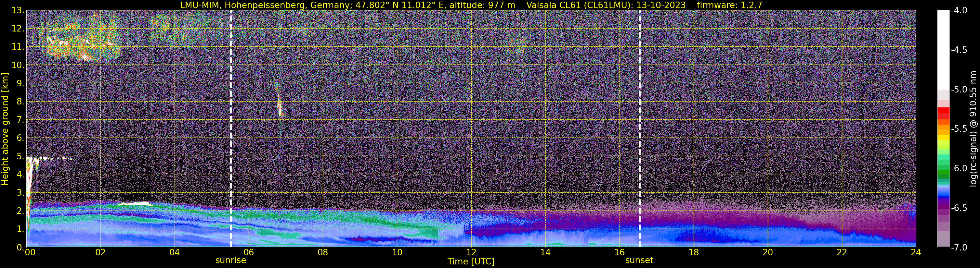980x268 pixels.
Task: Click the colorbar value '-4.5'
Action: coord(959,50)
